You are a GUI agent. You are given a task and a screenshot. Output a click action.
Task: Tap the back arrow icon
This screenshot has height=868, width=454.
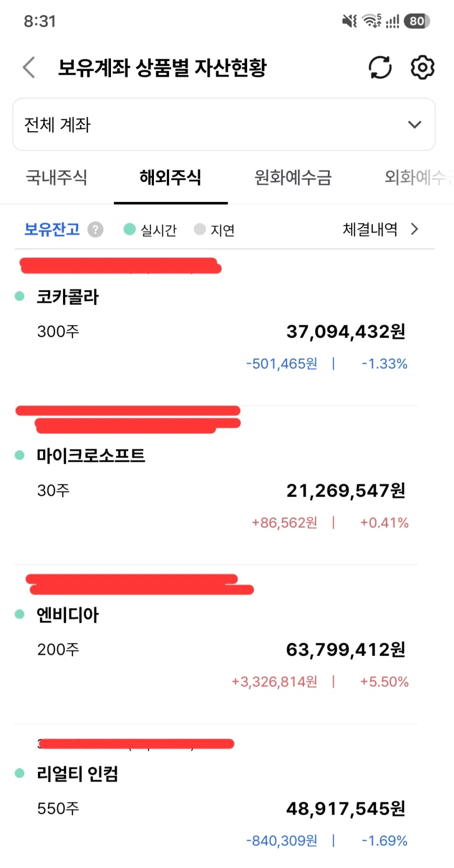(29, 67)
